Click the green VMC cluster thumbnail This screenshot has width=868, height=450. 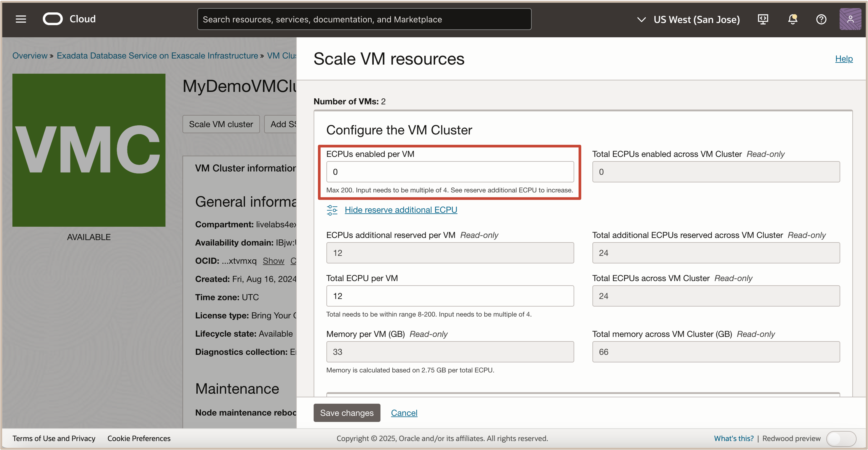89,150
